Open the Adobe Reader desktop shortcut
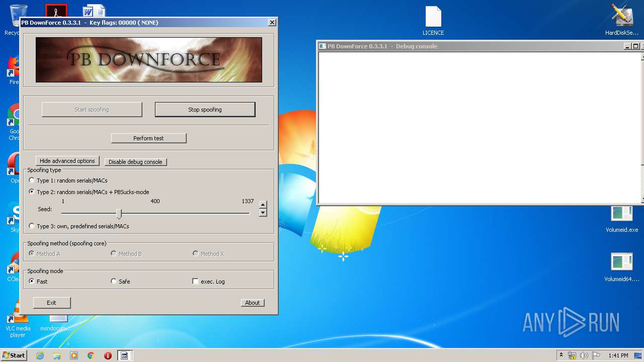The width and height of the screenshot is (644, 362). tap(56, 11)
